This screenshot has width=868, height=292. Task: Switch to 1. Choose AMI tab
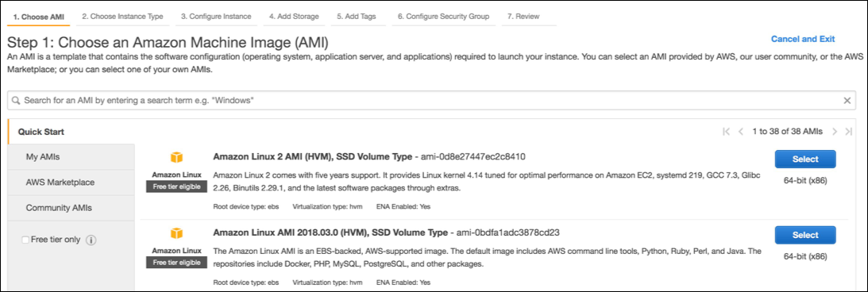click(39, 17)
